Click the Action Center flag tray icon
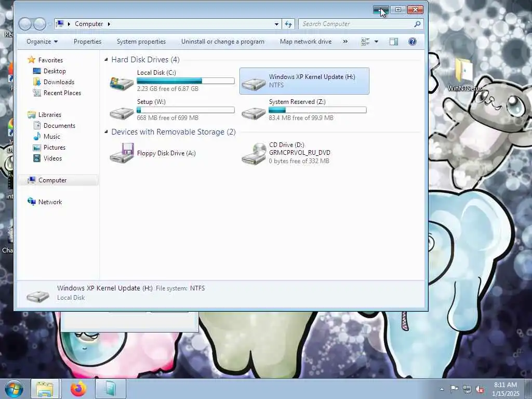The height and width of the screenshot is (399, 532). point(454,389)
